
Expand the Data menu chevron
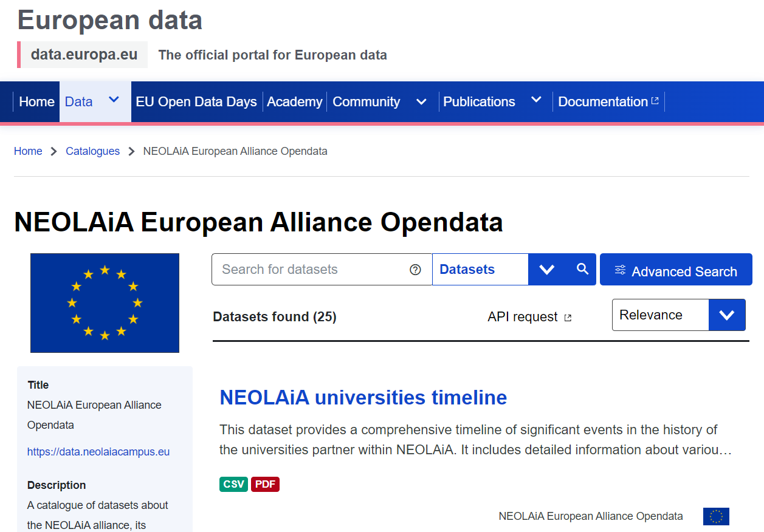pyautogui.click(x=114, y=100)
